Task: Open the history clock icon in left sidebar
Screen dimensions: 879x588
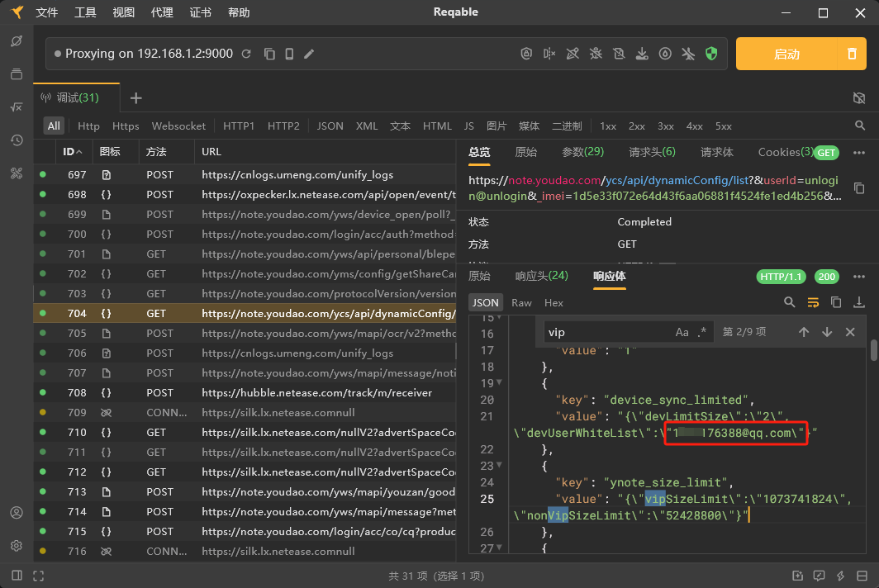Action: point(16,140)
